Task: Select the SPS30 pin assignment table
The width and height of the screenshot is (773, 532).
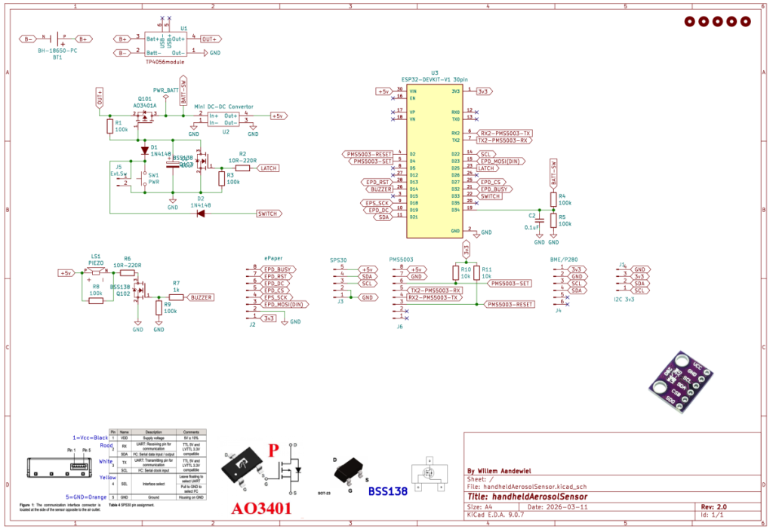Action: [158, 463]
